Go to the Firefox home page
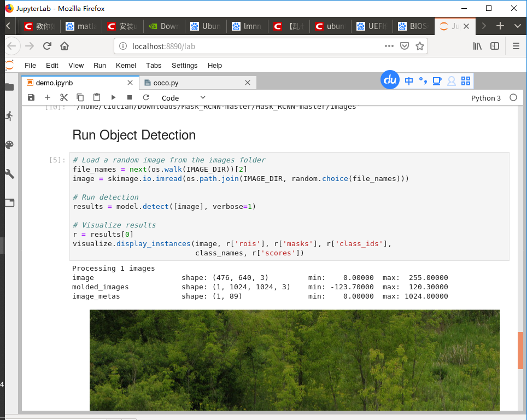The height and width of the screenshot is (420, 527). (65, 46)
